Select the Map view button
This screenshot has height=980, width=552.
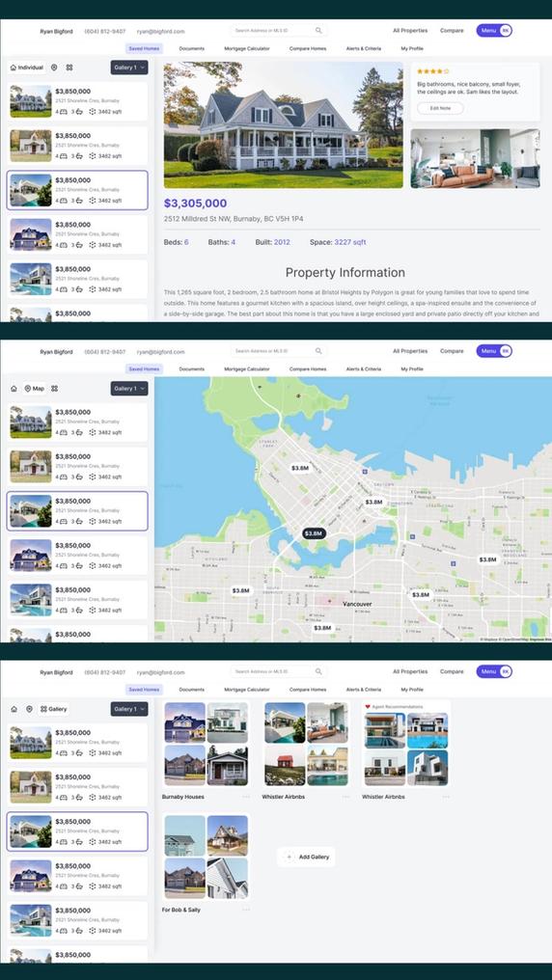click(x=35, y=389)
